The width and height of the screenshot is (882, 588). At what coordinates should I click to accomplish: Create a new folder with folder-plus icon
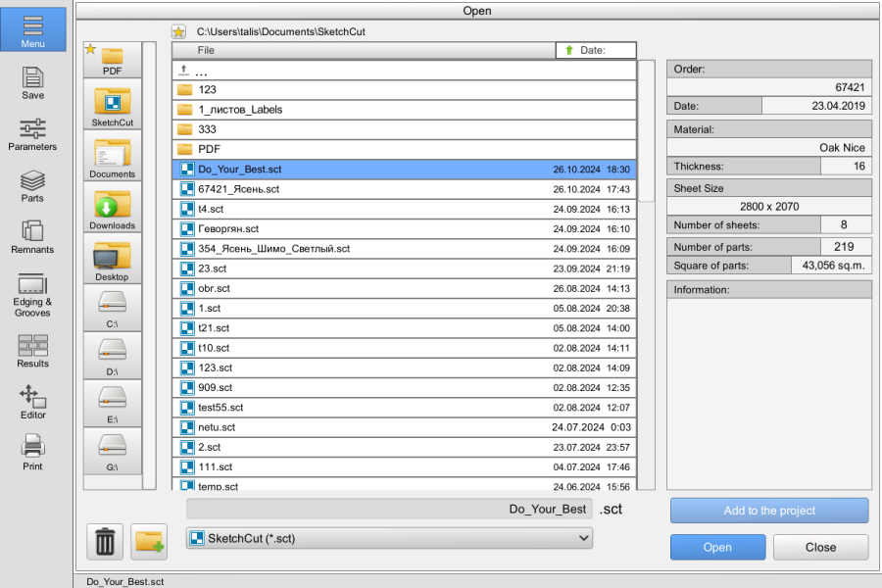tap(149, 541)
